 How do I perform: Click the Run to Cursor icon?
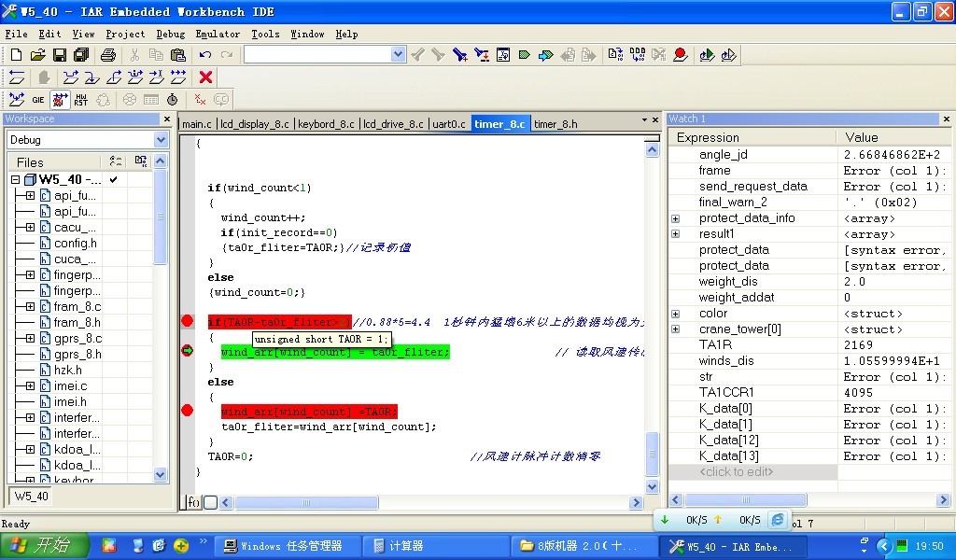click(157, 77)
